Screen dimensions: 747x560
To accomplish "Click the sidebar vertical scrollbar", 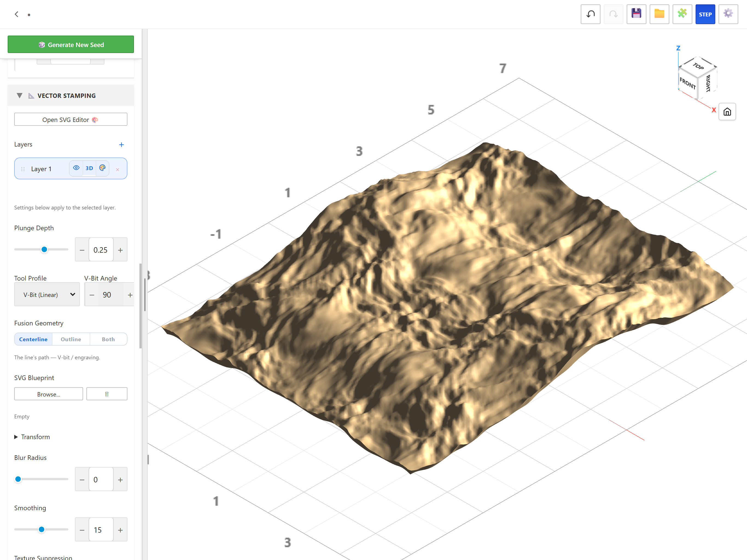I will coord(141,306).
